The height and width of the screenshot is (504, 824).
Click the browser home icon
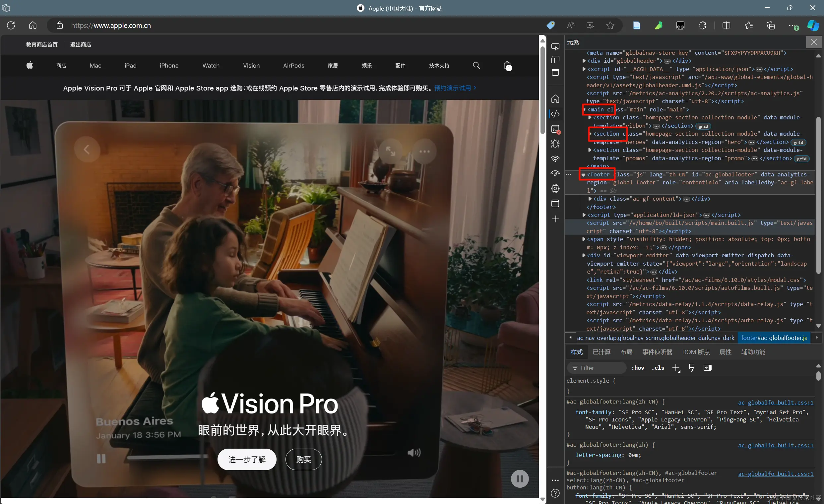tap(33, 26)
